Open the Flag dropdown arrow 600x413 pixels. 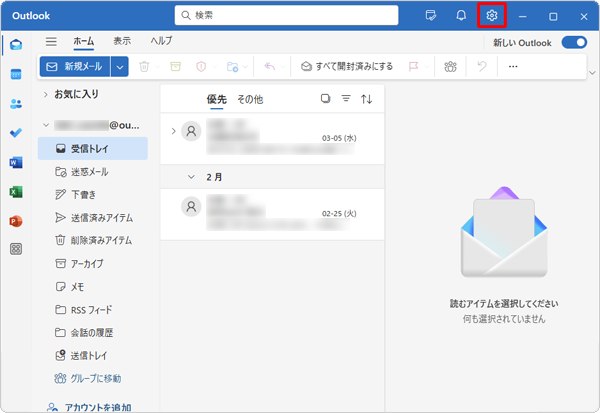coord(427,67)
